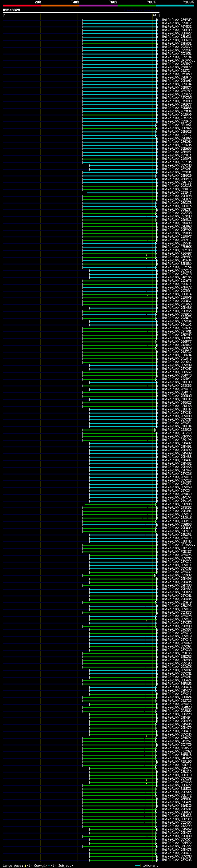Click the UniRef100_P51059 label

[177, 74]
